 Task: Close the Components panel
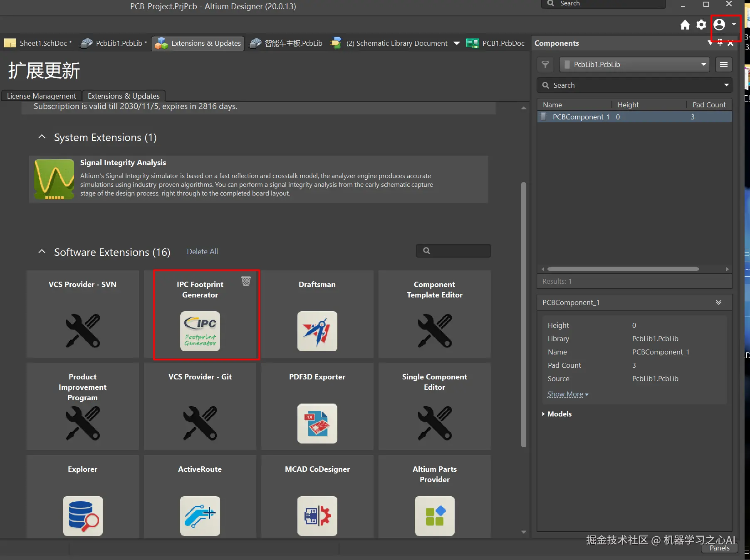[730, 43]
